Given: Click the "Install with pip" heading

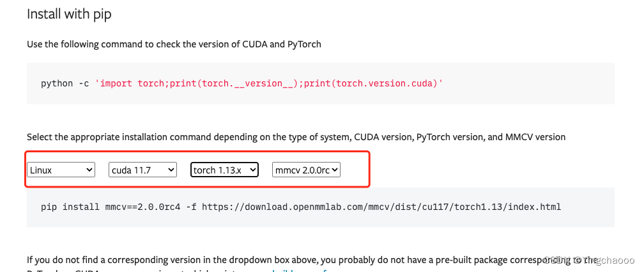Looking at the screenshot, I should tap(69, 14).
